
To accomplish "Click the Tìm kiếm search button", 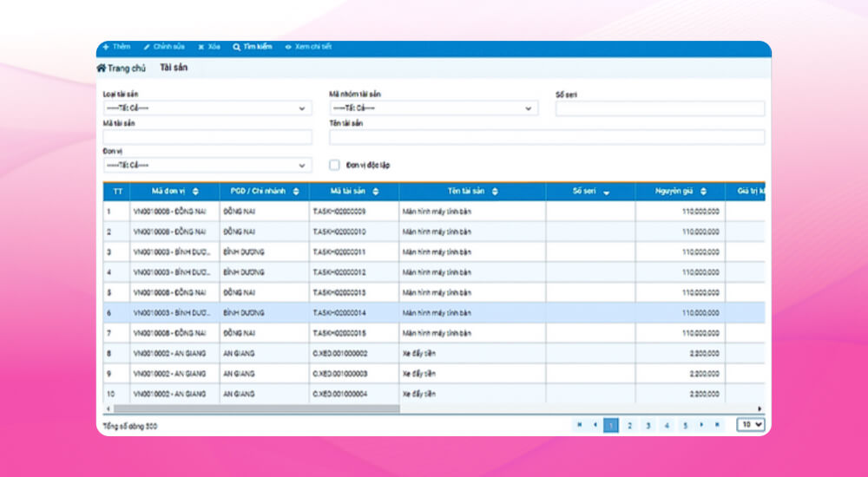I will [x=253, y=47].
